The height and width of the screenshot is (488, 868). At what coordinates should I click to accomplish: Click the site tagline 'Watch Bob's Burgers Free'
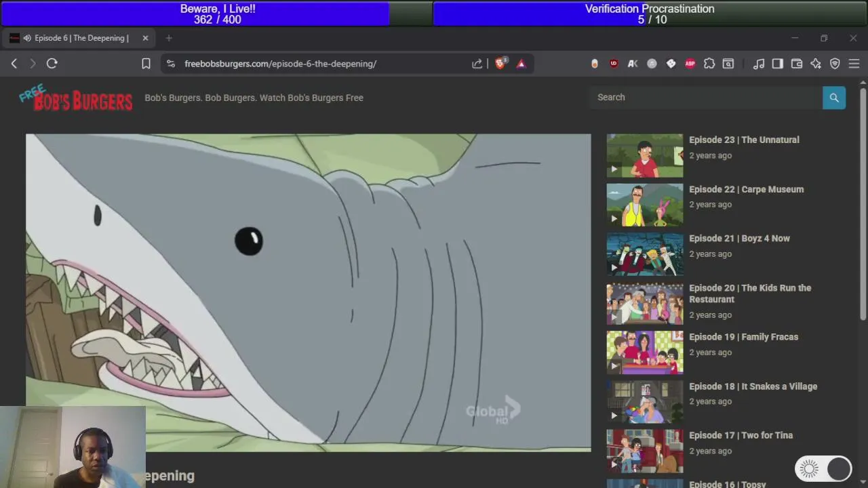tap(311, 98)
